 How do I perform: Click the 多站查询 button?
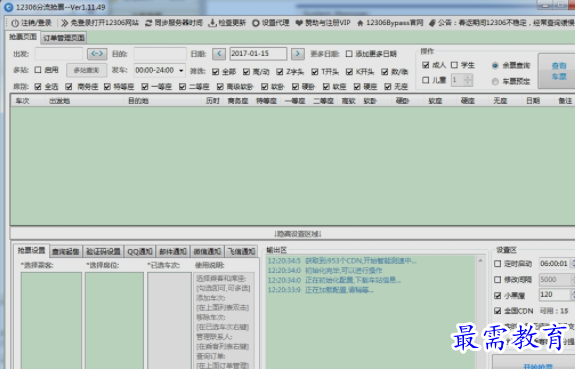click(87, 70)
